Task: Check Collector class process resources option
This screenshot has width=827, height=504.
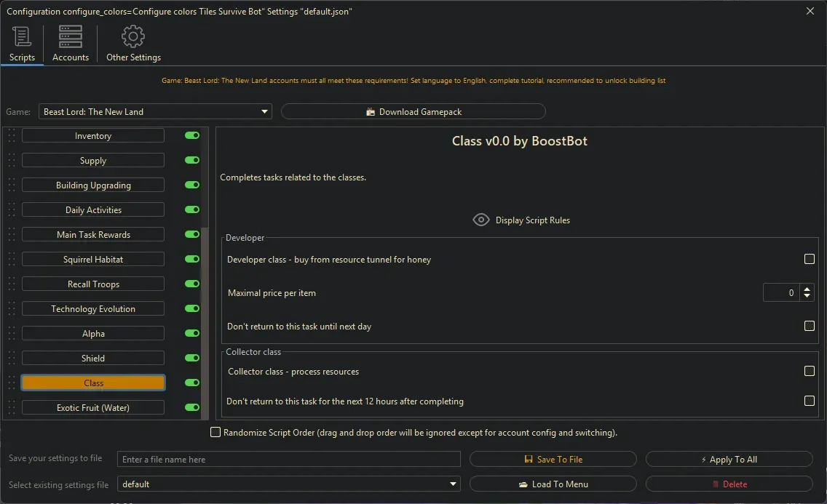Action: [809, 371]
